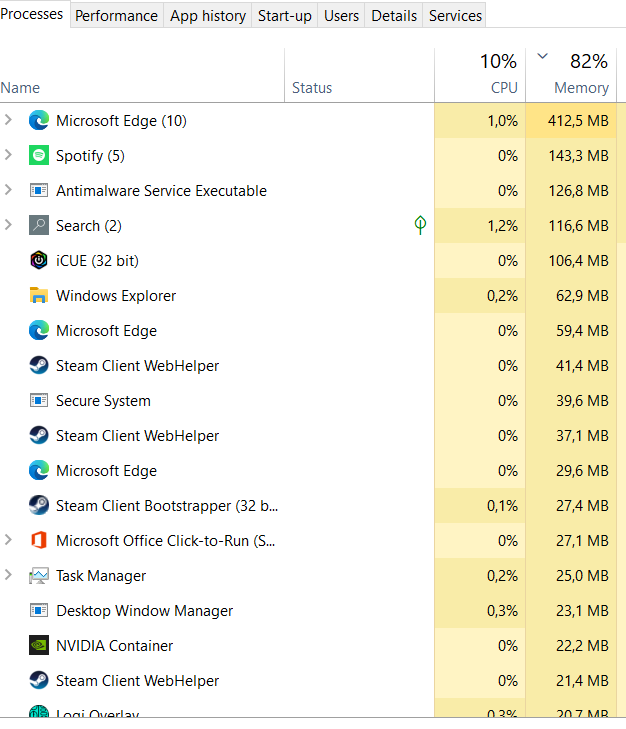Expand the Spotify (5) process group
This screenshot has height=729, width=626.
point(8,155)
